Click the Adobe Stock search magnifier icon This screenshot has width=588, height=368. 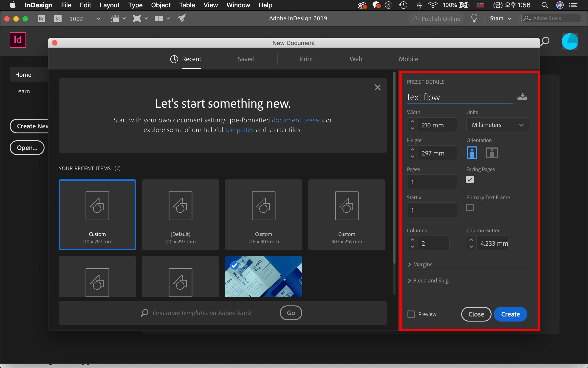[x=527, y=18]
